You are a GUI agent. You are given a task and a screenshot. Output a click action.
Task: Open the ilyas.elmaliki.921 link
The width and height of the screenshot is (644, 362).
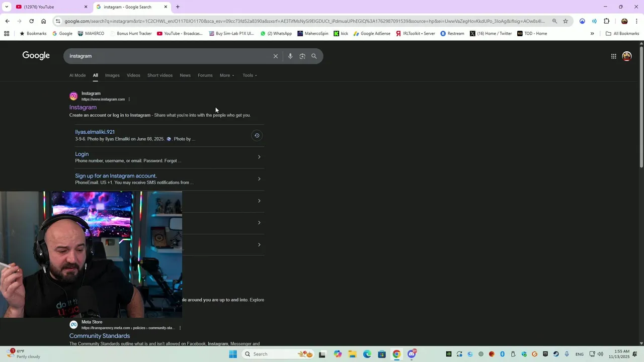coord(95,132)
